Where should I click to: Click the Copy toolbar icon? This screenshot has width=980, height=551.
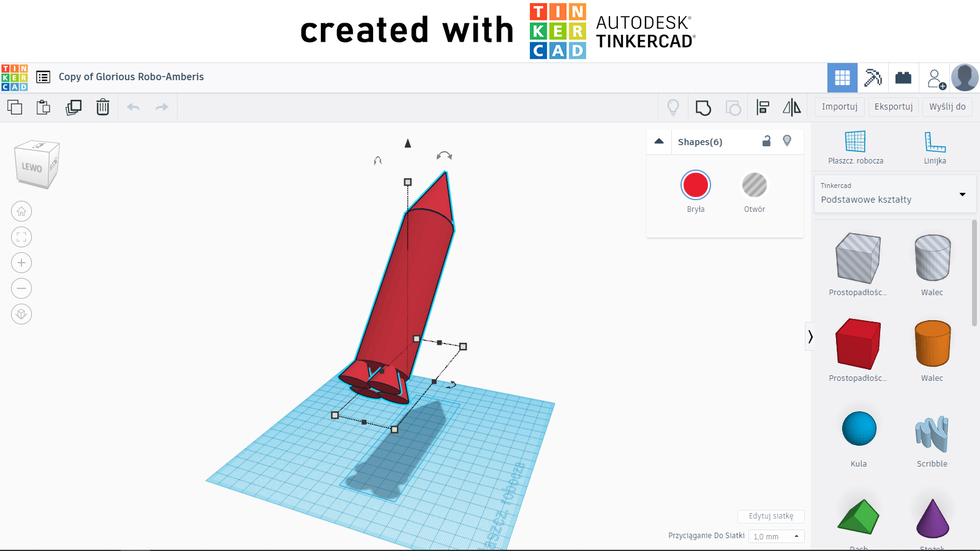15,107
